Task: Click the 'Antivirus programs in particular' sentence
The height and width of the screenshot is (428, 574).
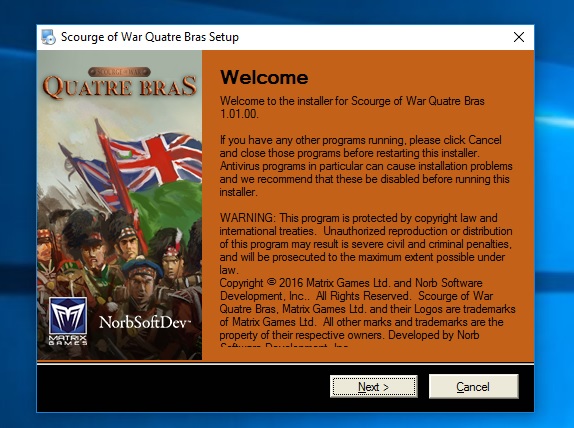Action: [366, 179]
